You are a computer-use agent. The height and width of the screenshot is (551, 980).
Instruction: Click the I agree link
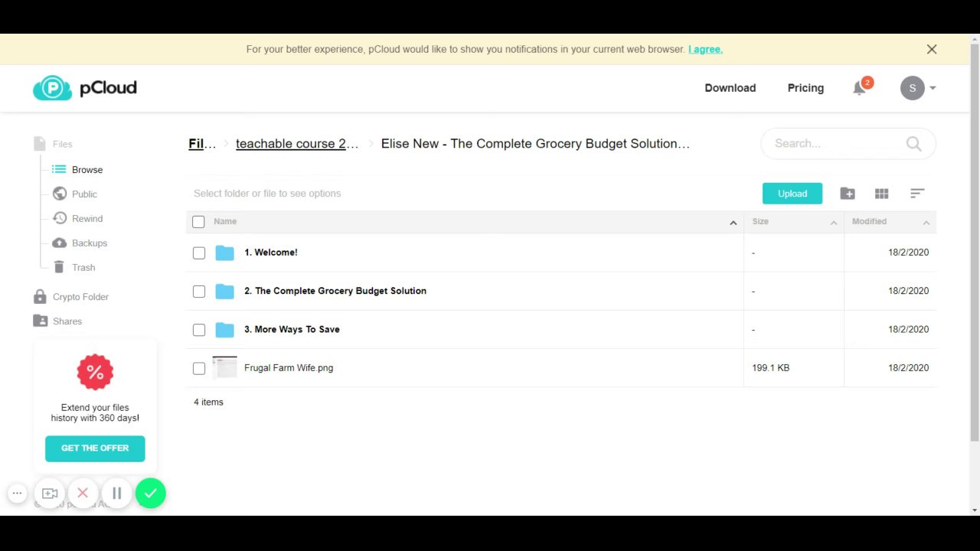tap(705, 49)
